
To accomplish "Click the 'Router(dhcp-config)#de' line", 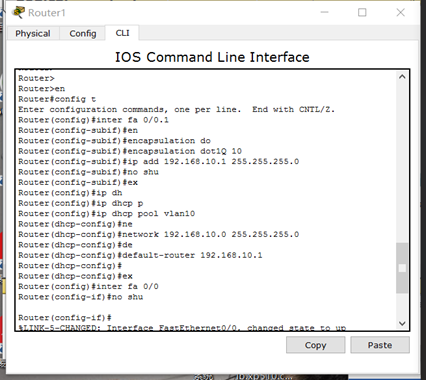I will coord(75,245).
